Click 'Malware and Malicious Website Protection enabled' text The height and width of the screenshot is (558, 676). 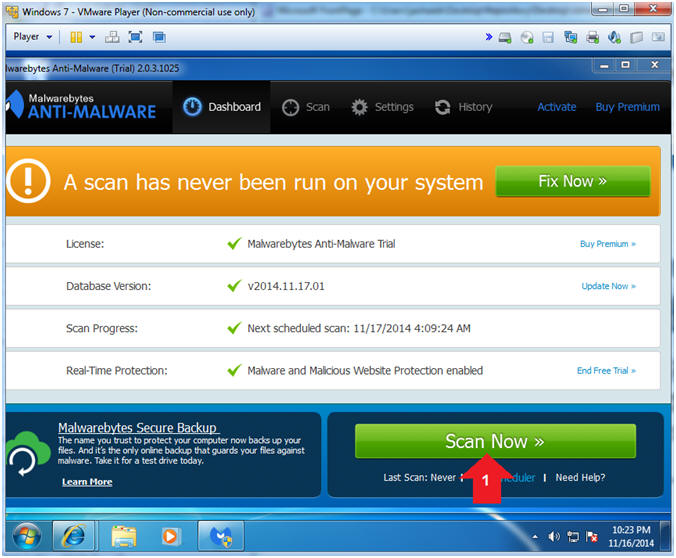coord(365,371)
